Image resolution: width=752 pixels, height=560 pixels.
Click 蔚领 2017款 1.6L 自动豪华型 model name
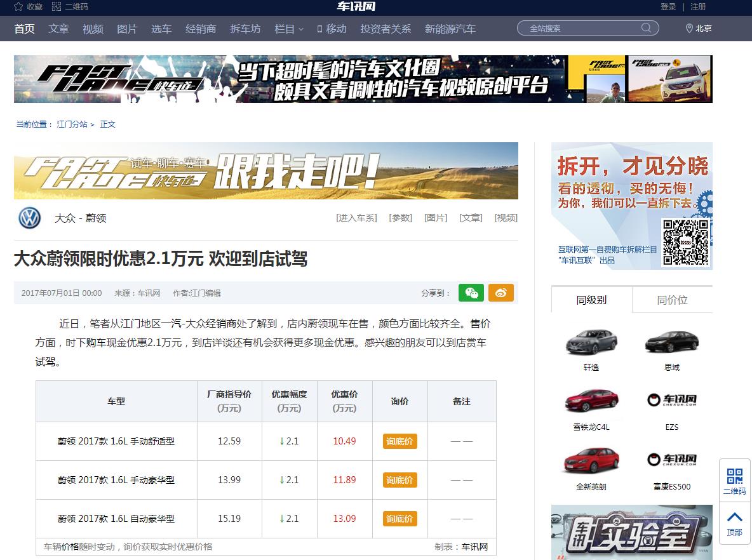pos(116,519)
